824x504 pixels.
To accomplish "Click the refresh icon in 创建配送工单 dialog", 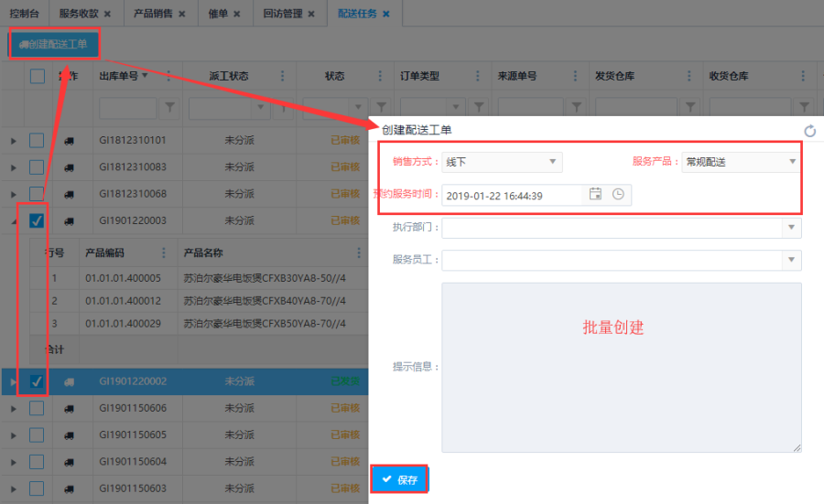I will click(809, 131).
